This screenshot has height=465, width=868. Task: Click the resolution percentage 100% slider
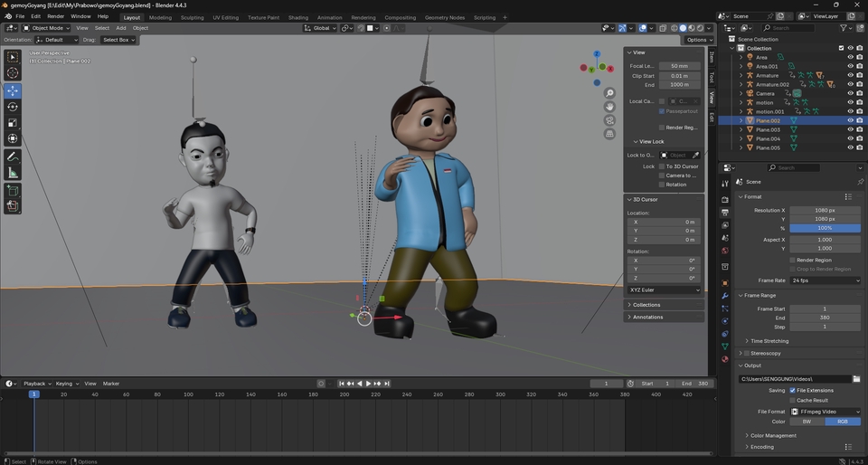pos(825,228)
